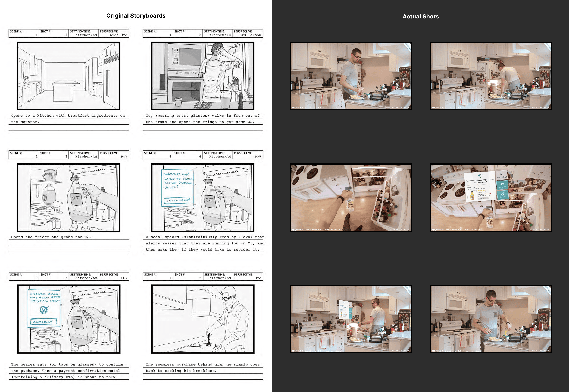Select the shot 6 cooking breakfast storyboard sketch

(202, 319)
